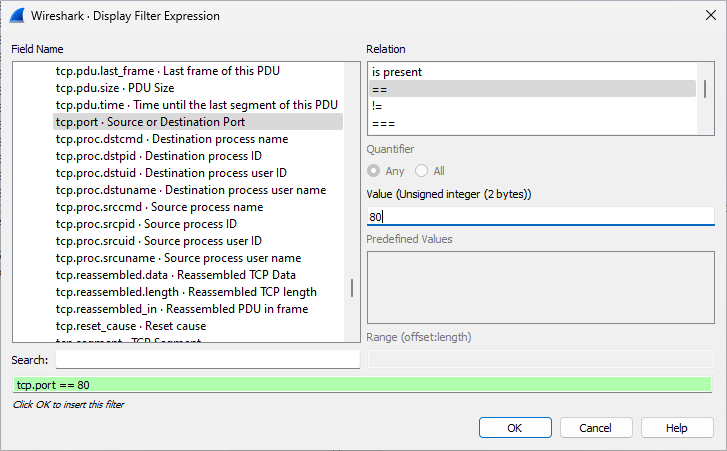Open Help for filter expressions
This screenshot has height=451, width=727.
[677, 427]
